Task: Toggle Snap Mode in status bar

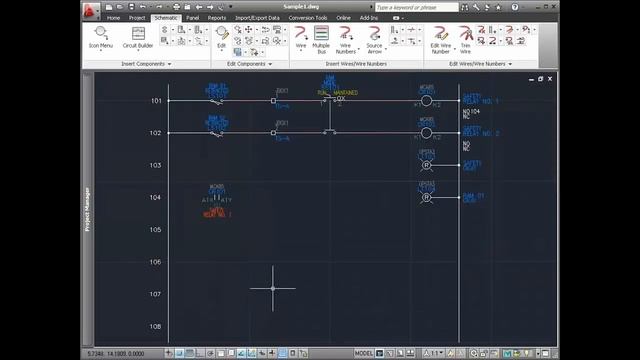Action: point(180,353)
